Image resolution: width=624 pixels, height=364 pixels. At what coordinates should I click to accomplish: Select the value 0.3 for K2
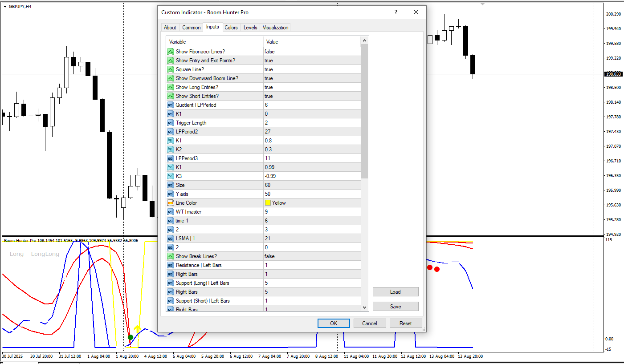click(268, 150)
